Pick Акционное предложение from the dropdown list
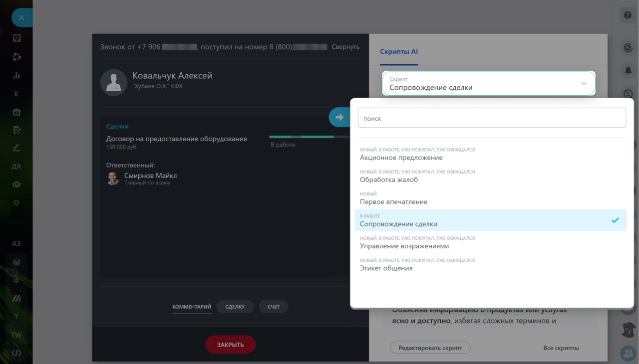Screen dimensions: 639x364 pyautogui.click(x=401, y=158)
